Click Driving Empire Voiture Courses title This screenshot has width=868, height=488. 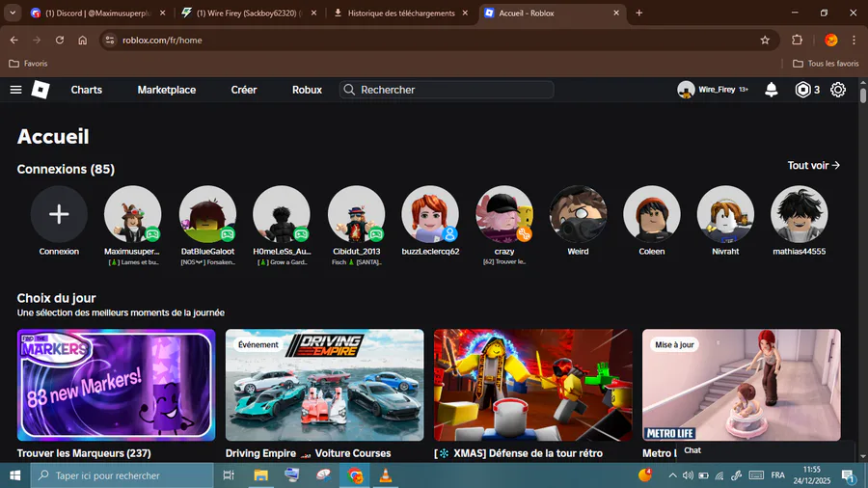tap(308, 453)
